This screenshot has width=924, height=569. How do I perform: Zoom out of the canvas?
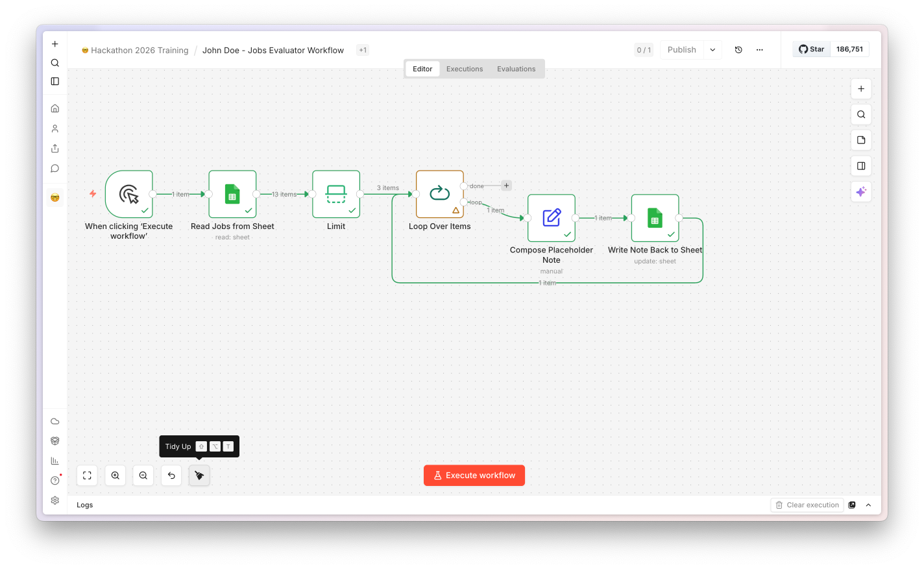pyautogui.click(x=143, y=476)
